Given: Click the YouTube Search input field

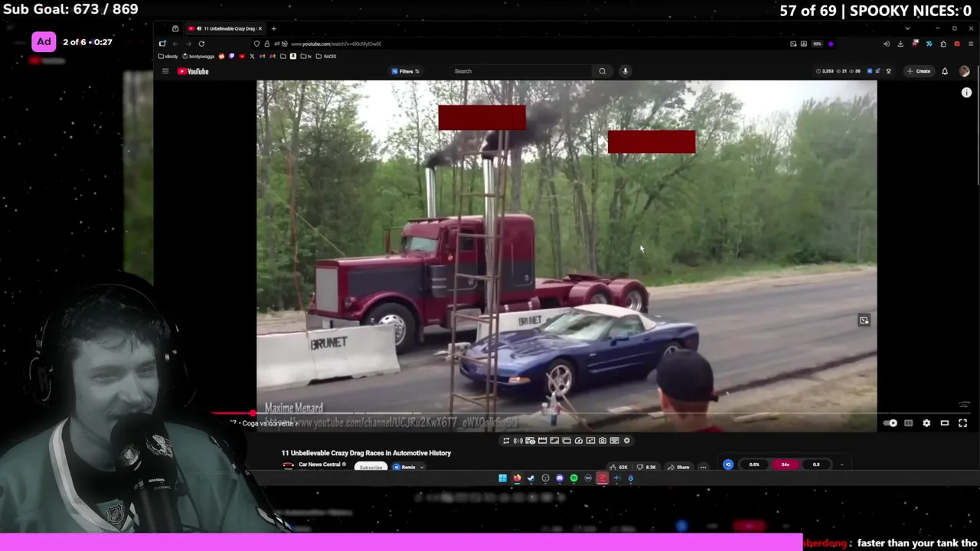Looking at the screenshot, I should [521, 71].
